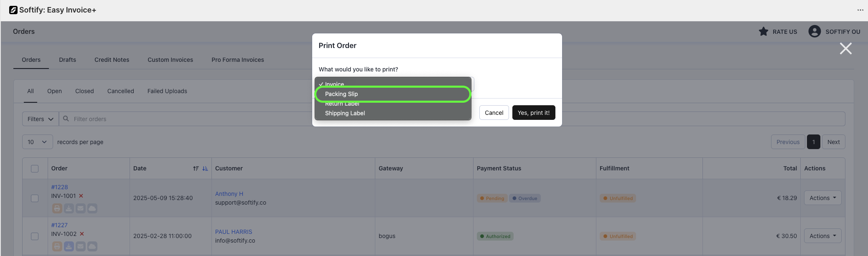Screen dimensions: 868x256
Task: Click the print icon for order #1228
Action: pyautogui.click(x=57, y=208)
